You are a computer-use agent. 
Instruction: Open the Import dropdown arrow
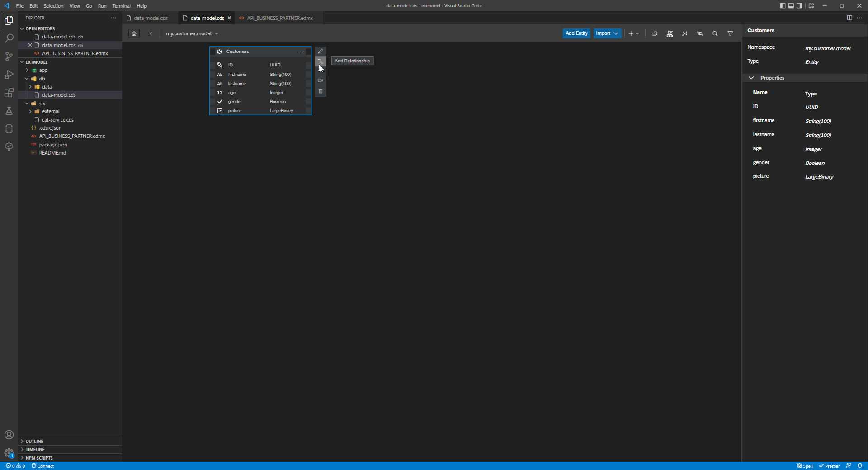tap(616, 33)
